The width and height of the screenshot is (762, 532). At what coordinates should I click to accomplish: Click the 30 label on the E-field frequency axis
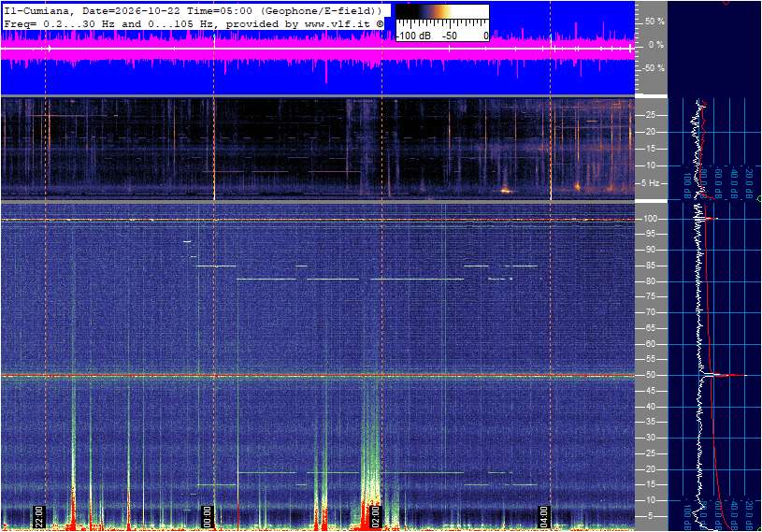[x=650, y=438]
